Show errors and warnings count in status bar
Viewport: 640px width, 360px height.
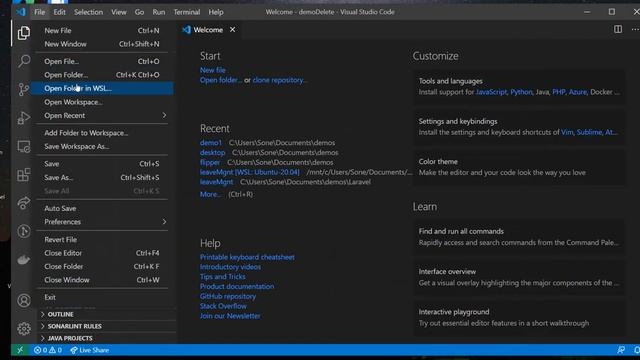48,350
